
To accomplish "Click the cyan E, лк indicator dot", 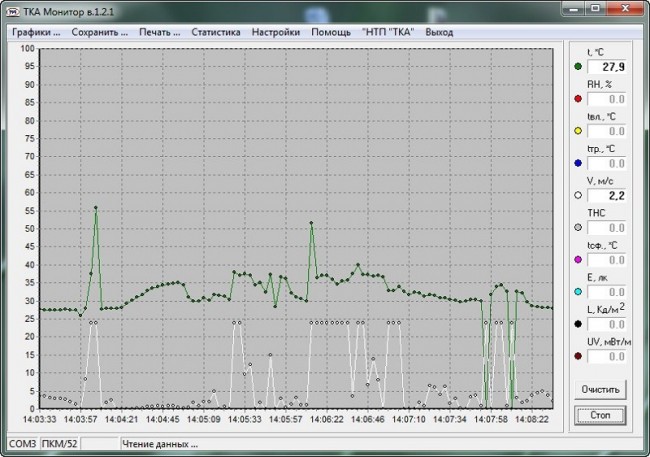I will (x=578, y=292).
